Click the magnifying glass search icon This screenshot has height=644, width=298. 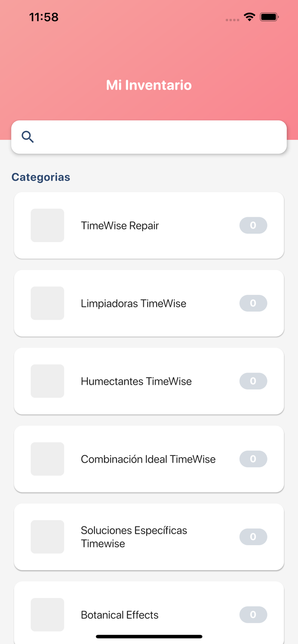27,137
